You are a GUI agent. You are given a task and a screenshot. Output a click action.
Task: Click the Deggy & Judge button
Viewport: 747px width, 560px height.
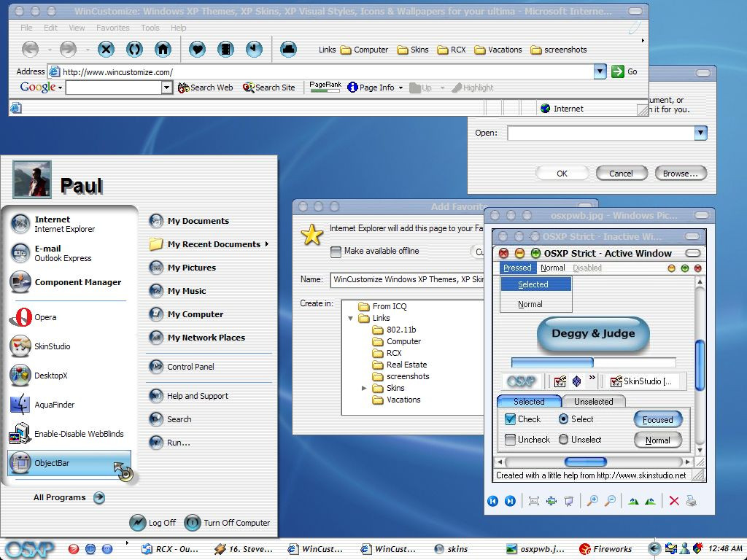click(593, 334)
